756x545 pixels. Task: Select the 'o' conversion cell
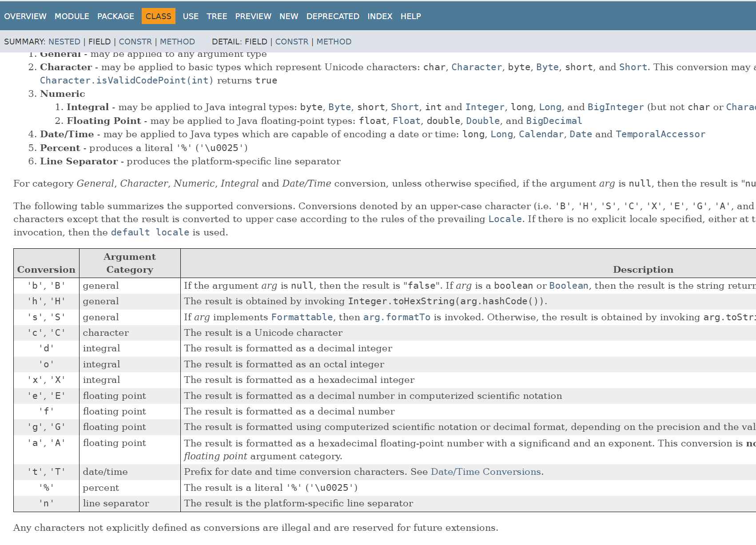tap(46, 364)
